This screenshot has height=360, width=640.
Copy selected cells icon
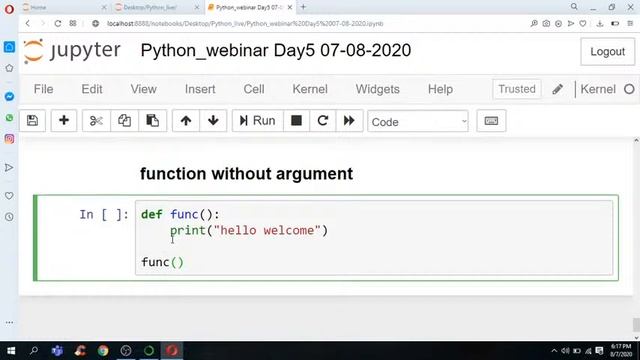coord(124,121)
